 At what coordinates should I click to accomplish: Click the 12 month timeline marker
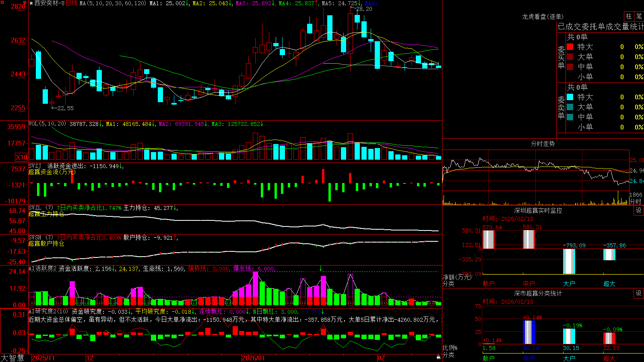point(90,358)
